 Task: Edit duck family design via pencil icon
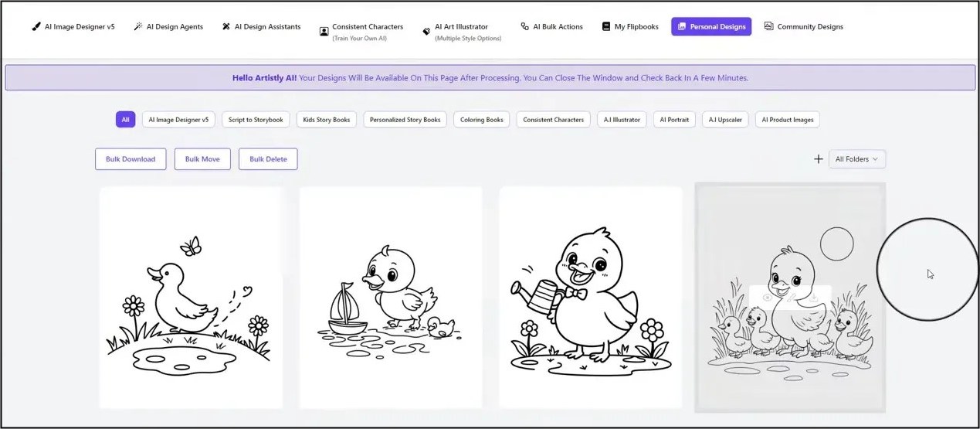point(791,298)
